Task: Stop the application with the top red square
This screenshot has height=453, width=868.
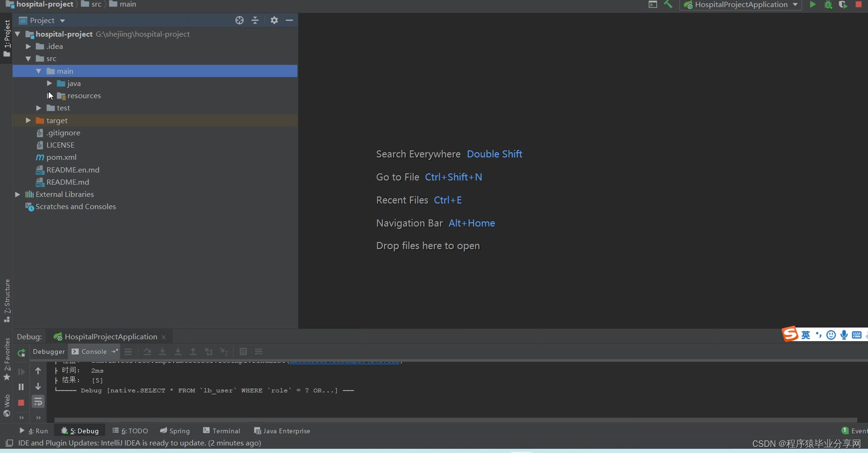Action: click(859, 4)
